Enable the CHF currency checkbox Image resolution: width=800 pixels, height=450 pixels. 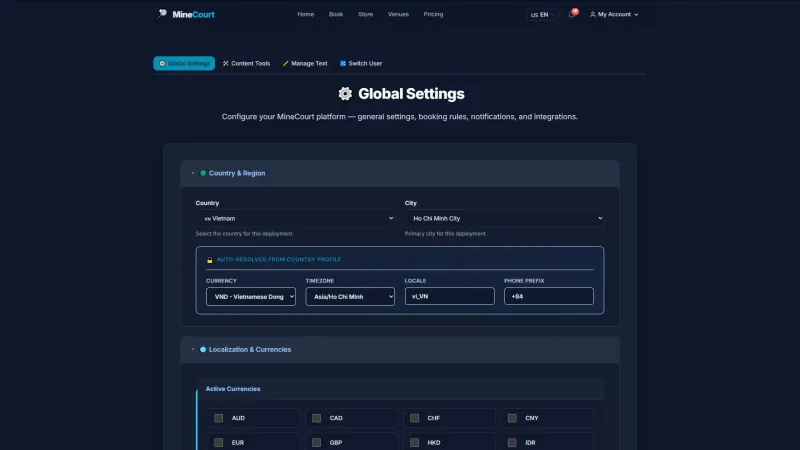[x=414, y=418]
